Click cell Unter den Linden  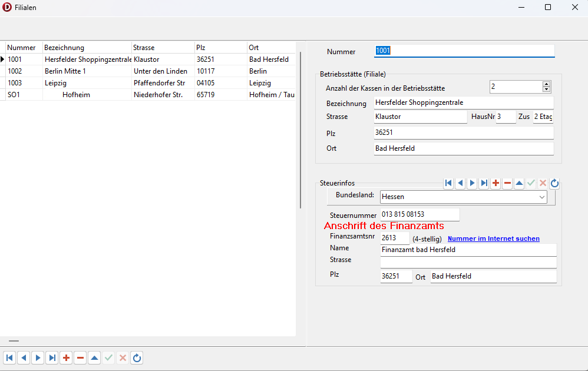[x=163, y=71]
